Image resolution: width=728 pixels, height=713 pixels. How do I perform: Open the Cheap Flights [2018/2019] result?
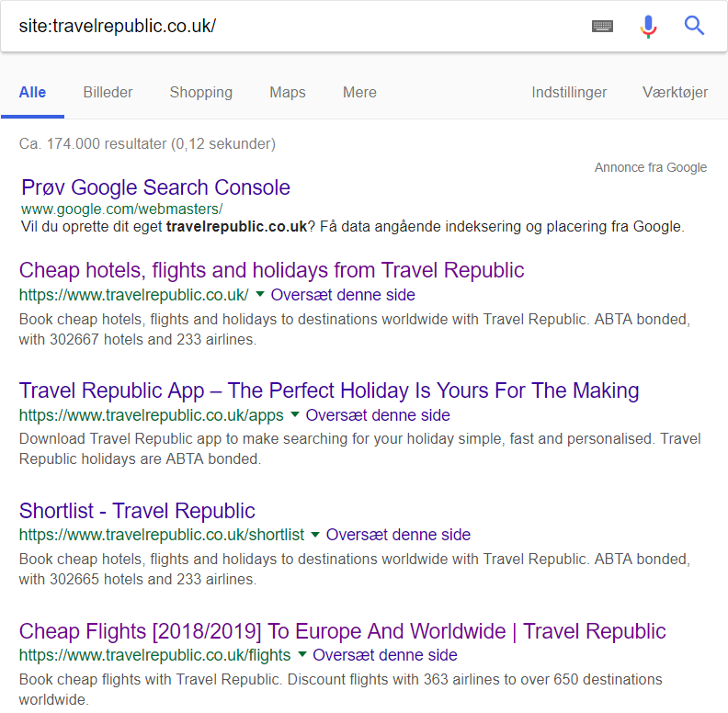(343, 631)
